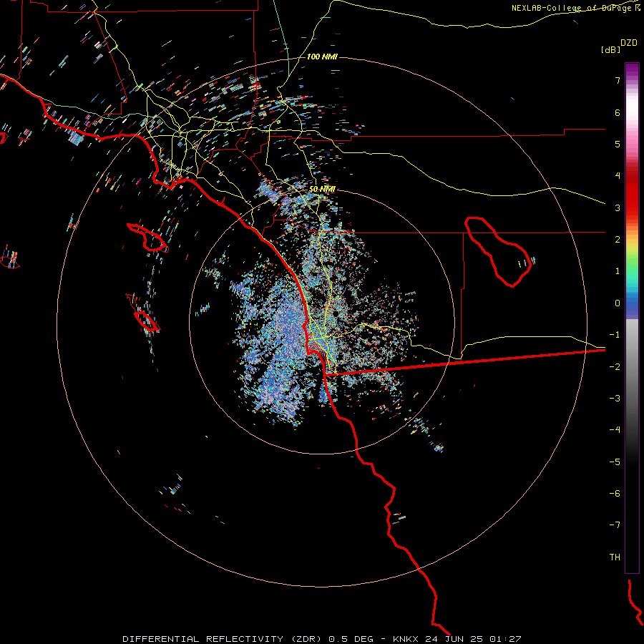Click the 24 JUN 25 01:27 timestamp
Screen dimensions: 644x644
coord(473,639)
